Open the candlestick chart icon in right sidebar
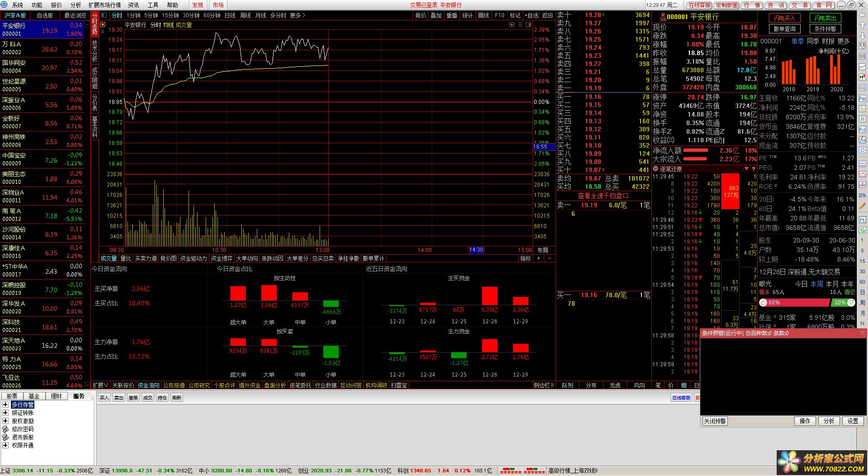Image resolution: width=868 pixels, height=476 pixels. click(863, 77)
